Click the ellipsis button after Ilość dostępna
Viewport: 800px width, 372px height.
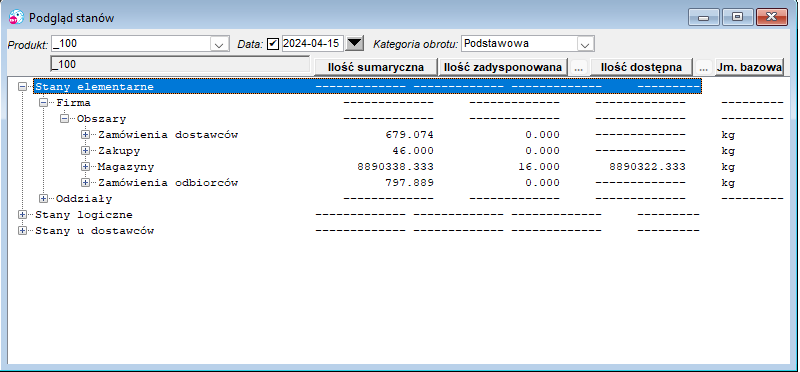coord(704,68)
